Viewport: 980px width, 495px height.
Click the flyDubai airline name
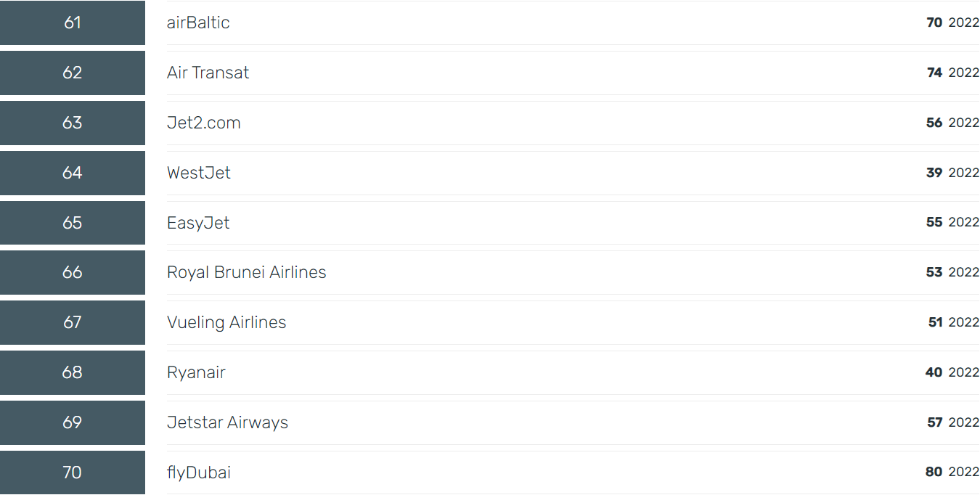(x=199, y=472)
